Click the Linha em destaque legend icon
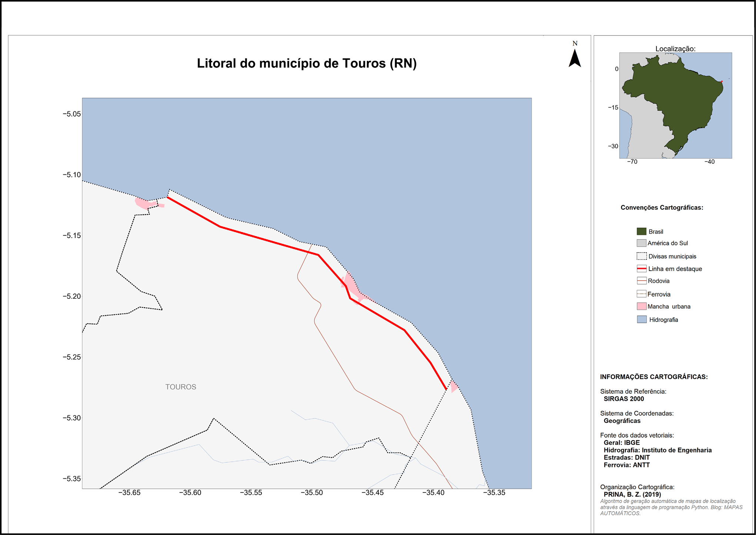Viewport: 756px width, 535px height. point(641,269)
